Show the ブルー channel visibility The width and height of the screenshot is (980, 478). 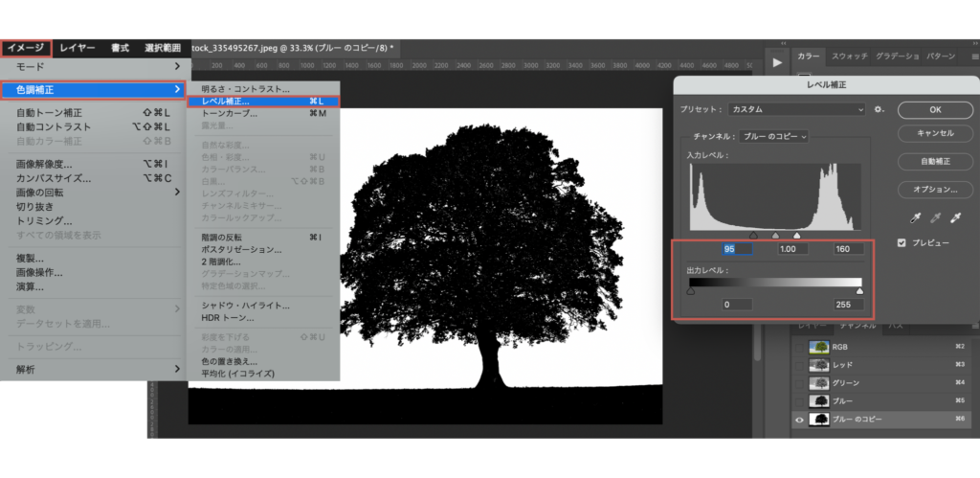[799, 401]
